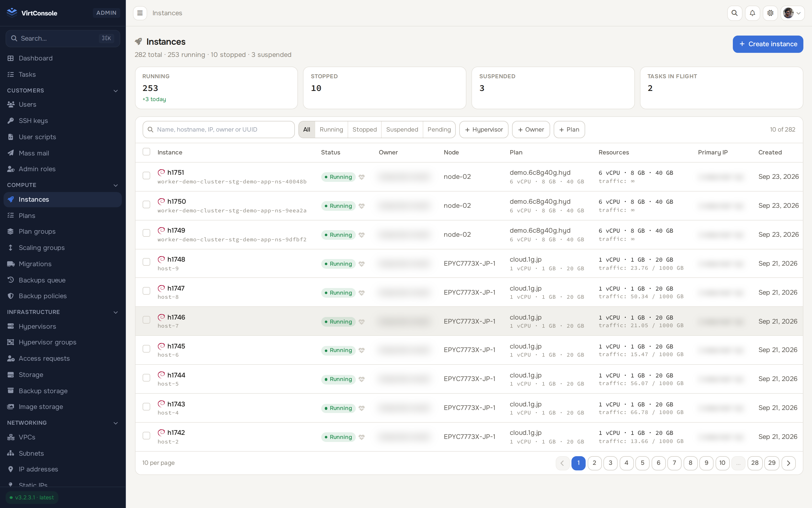Open Migrations page
Viewport: 812px width, 508px height.
click(x=63, y=264)
